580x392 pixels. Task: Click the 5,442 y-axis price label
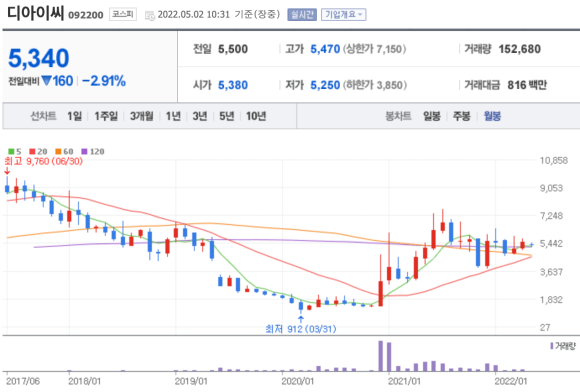click(552, 243)
